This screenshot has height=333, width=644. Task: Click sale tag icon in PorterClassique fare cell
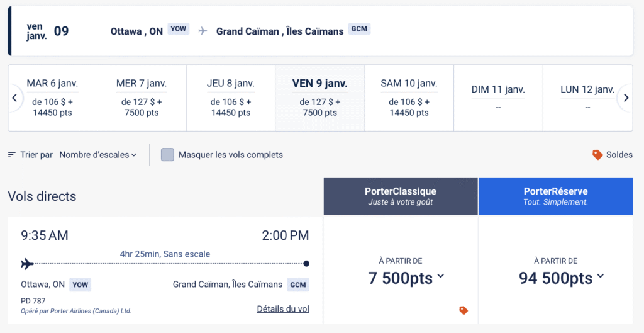464,310
